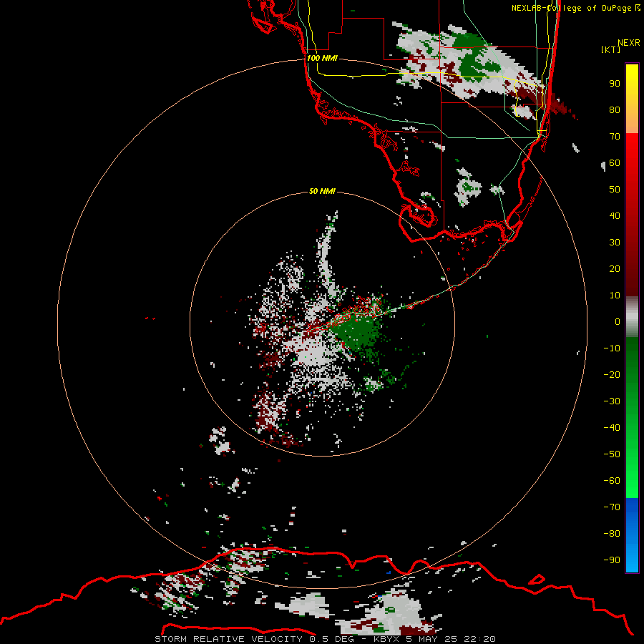Select the 90 value on the velocity scale
This screenshot has width=644, height=644.
pos(615,84)
